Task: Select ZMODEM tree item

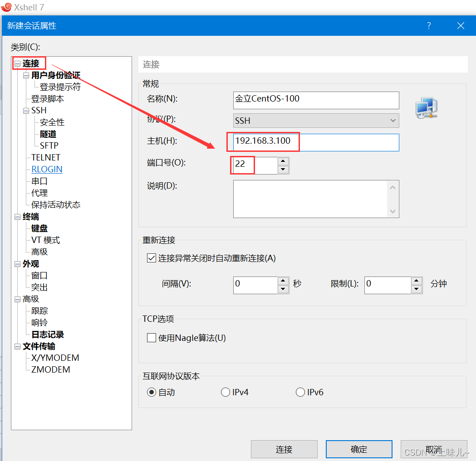Action: coord(51,370)
